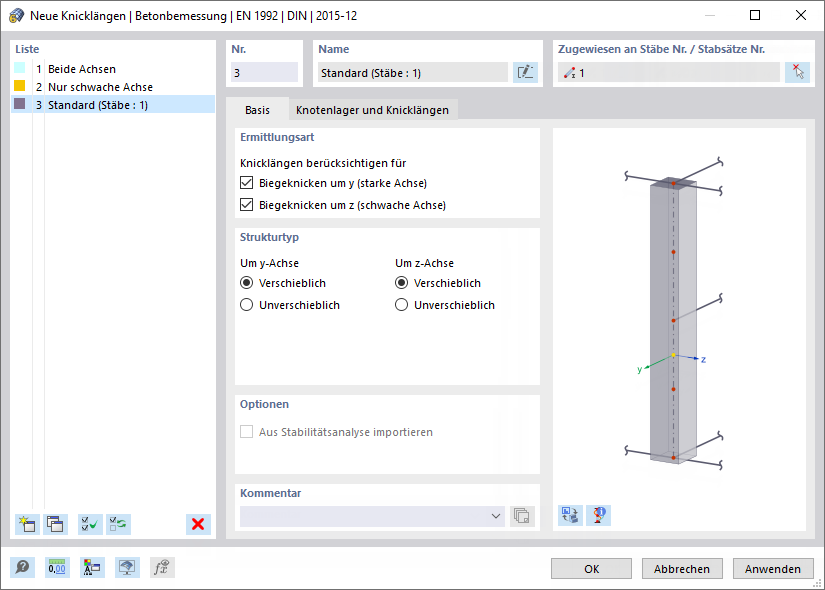Maximize the dialog window

[755, 15]
